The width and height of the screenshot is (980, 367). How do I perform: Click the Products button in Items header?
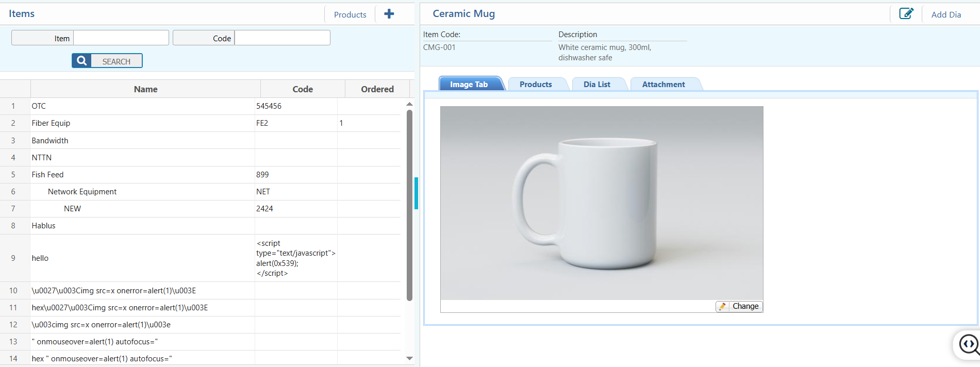point(350,14)
